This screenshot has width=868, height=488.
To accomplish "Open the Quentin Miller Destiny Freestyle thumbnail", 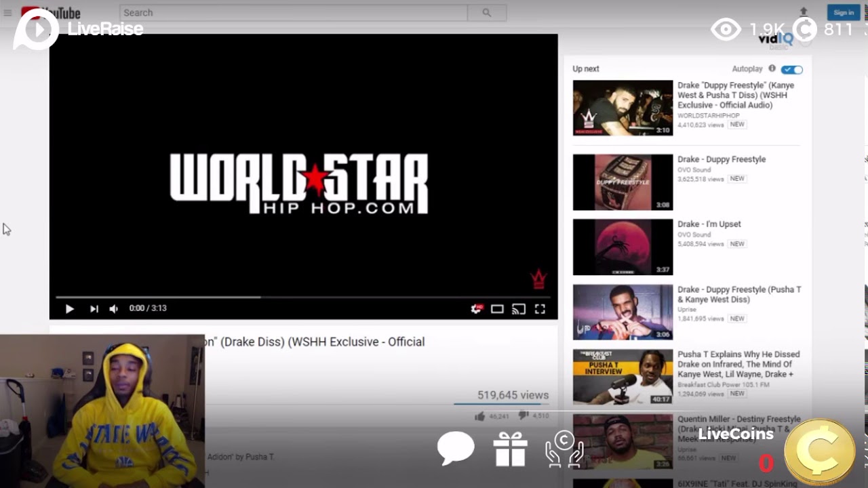I will (x=623, y=442).
